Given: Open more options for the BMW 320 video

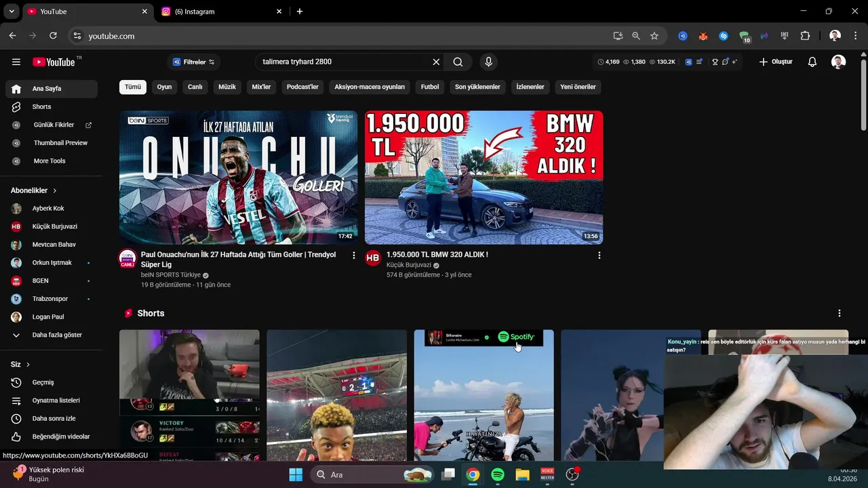Looking at the screenshot, I should (599, 256).
